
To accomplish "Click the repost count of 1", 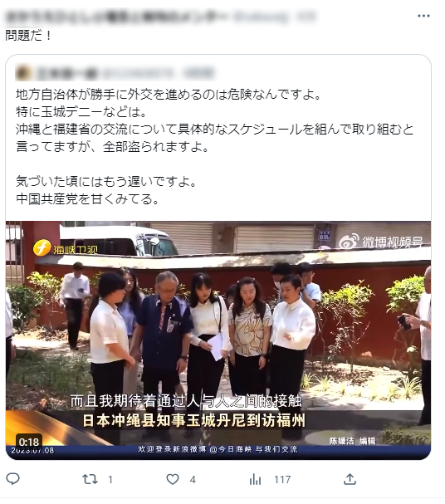I will (110, 480).
